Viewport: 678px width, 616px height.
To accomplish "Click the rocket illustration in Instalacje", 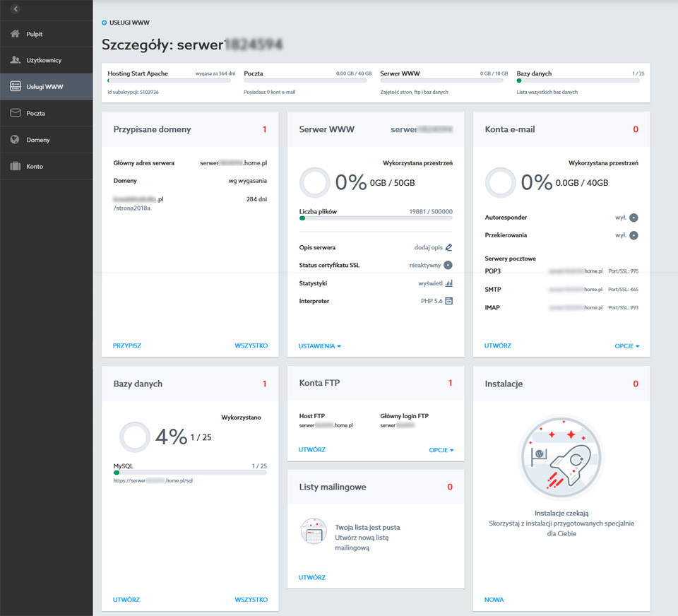I will coord(561,457).
